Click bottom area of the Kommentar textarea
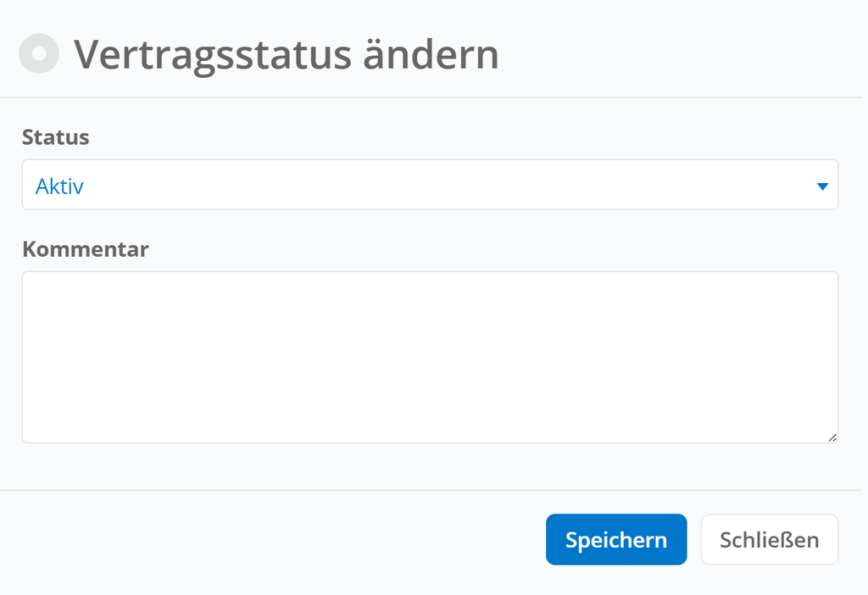The width and height of the screenshot is (868, 595). 430,426
